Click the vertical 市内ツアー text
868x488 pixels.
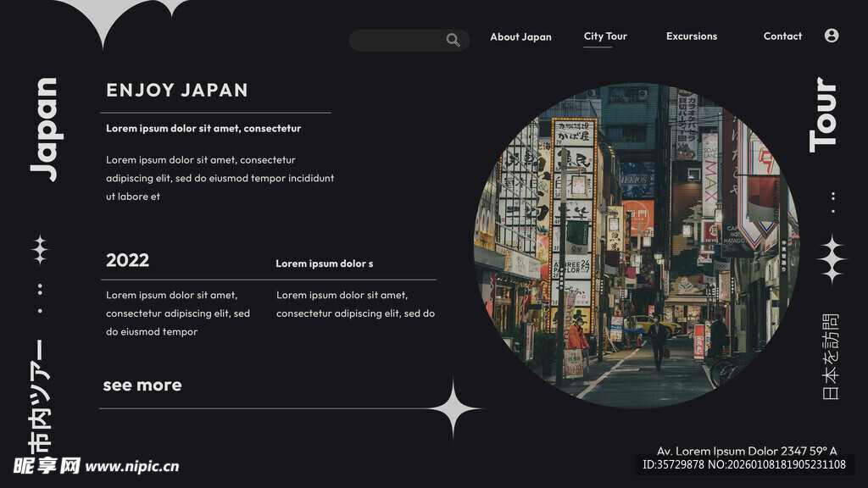[40, 394]
